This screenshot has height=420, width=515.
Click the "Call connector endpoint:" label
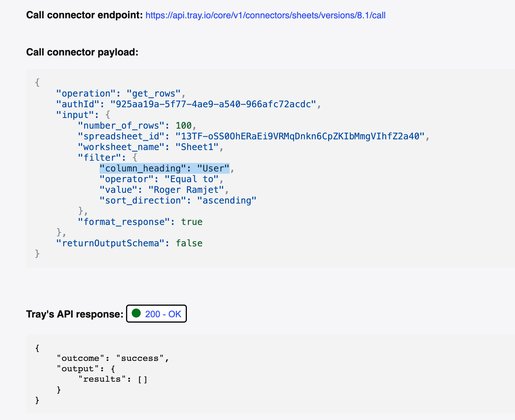tap(84, 15)
